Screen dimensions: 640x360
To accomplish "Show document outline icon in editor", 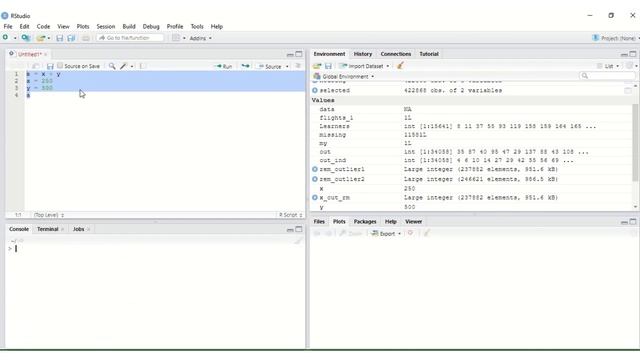I will [x=298, y=66].
